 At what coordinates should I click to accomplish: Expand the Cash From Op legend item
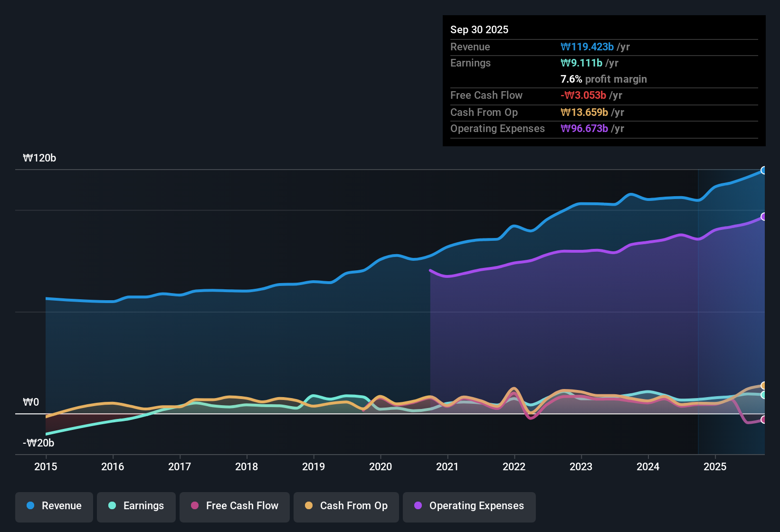click(346, 506)
